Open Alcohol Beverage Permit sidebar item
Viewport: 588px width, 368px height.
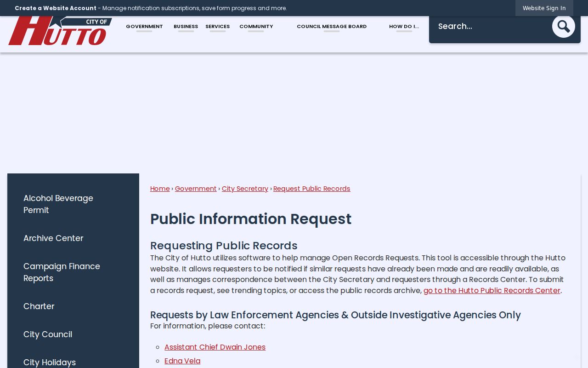pyautogui.click(x=73, y=204)
